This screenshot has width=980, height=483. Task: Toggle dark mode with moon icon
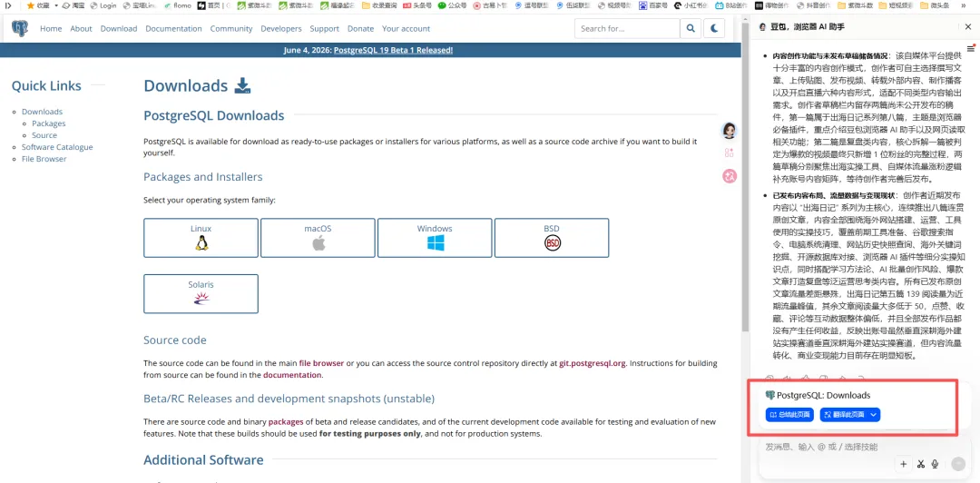[x=714, y=28]
